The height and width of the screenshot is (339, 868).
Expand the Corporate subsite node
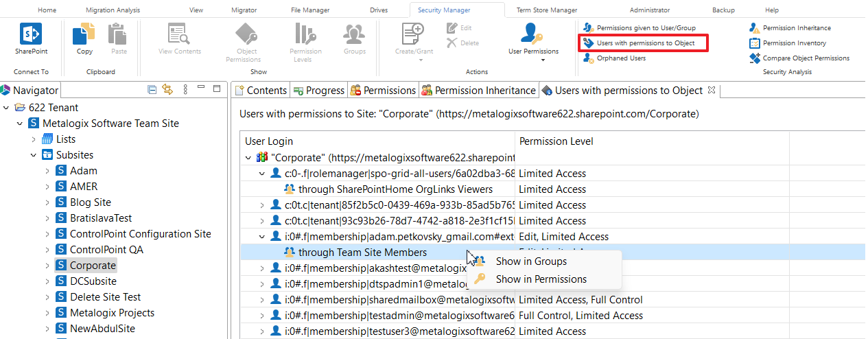[x=47, y=266]
